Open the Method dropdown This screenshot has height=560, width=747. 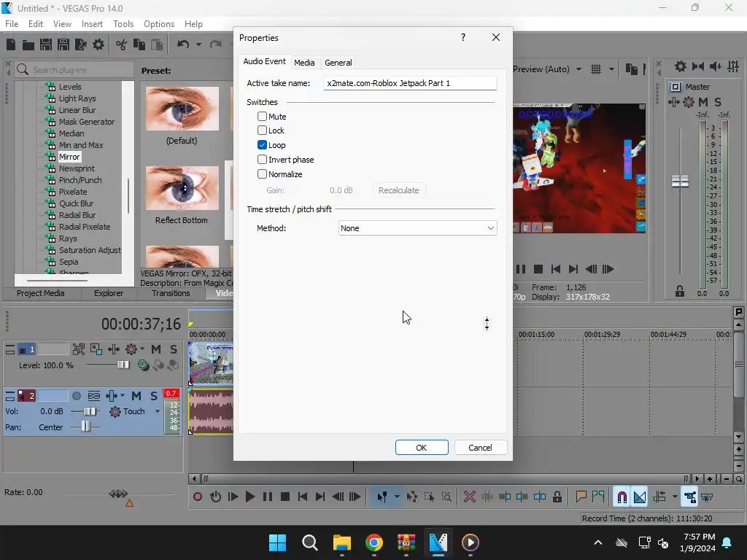pos(418,228)
